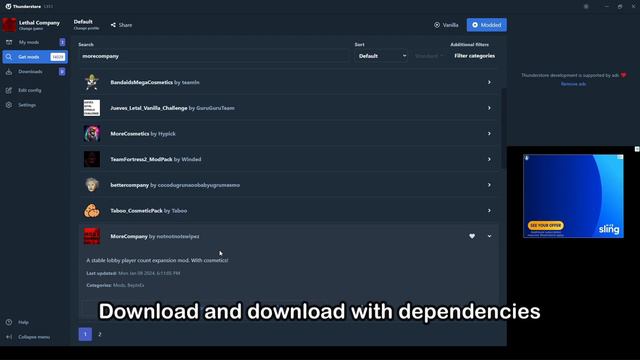This screenshot has width=640, height=360.
Task: Click the magnifier icon beside Get mods
Action: (x=9, y=57)
